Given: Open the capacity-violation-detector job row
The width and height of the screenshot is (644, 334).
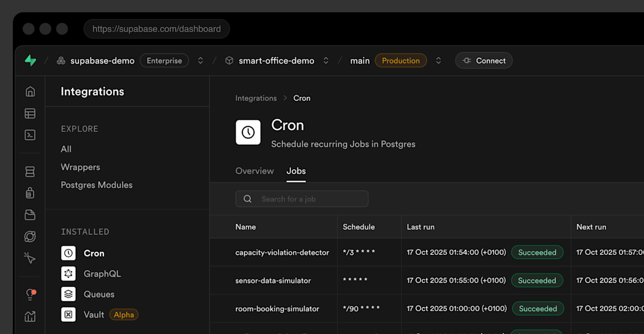Looking at the screenshot, I should point(282,253).
